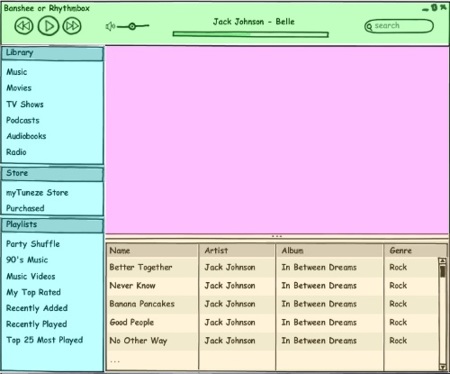The width and height of the screenshot is (450, 374).
Task: Open the Party Shuffle playlist
Action: coord(33,244)
